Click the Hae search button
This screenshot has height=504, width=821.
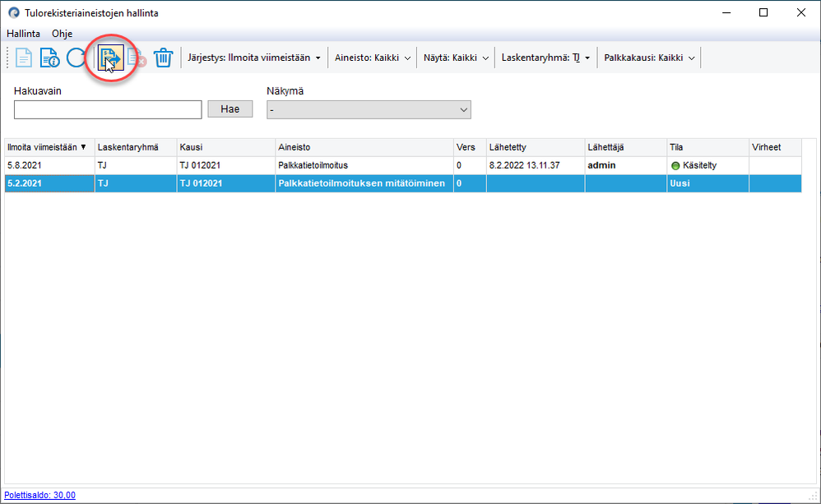(230, 109)
